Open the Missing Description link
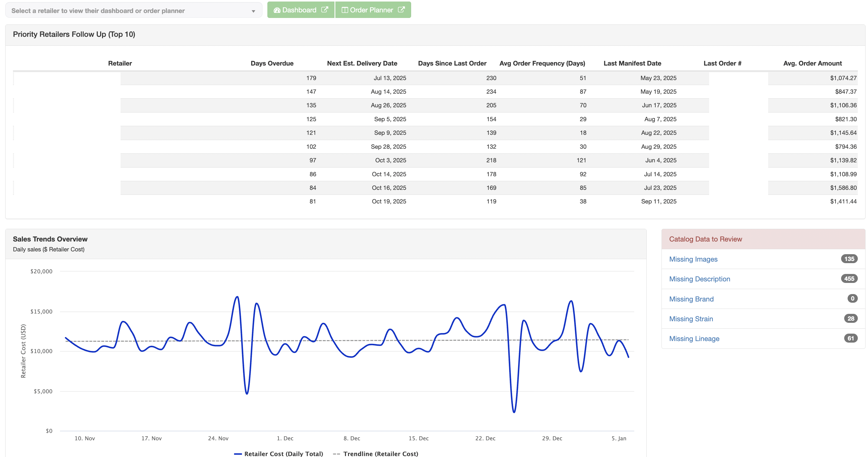 pos(700,279)
